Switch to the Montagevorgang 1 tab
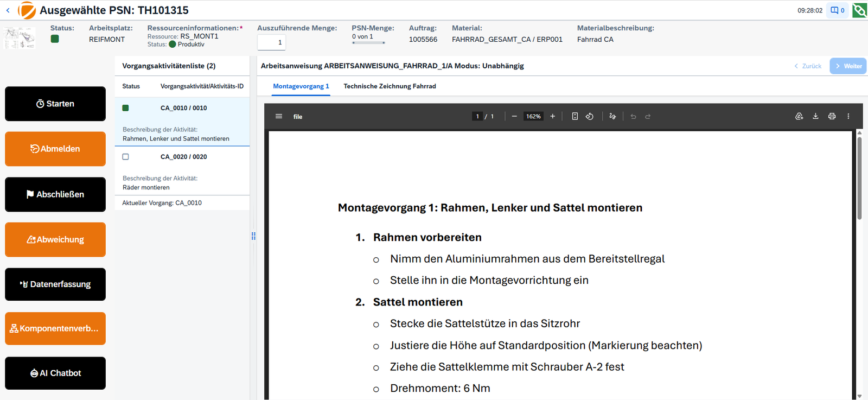Image resolution: width=868 pixels, height=400 pixels. pyautogui.click(x=301, y=86)
